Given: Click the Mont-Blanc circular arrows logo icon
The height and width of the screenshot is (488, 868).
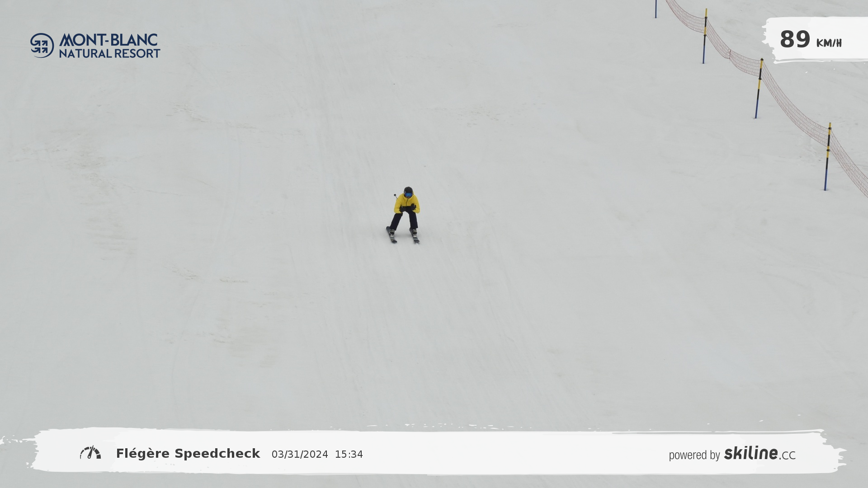Looking at the screenshot, I should pyautogui.click(x=42, y=45).
